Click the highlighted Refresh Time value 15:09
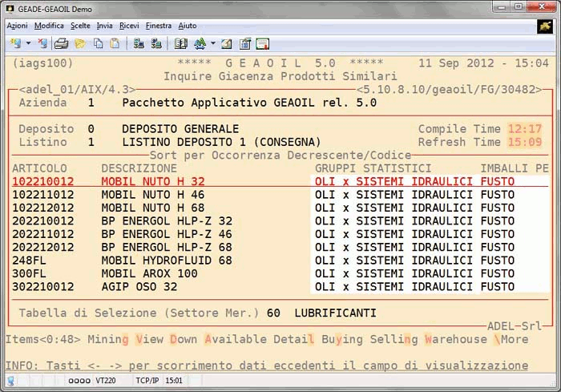Screen dimensions: 561x392 pos(526,142)
